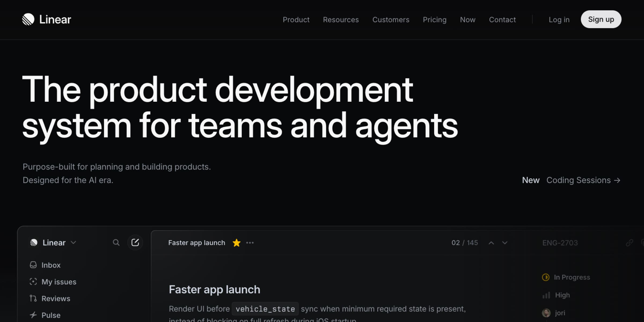The image size is (644, 322).
Task: Change assignee jori
Action: click(x=554, y=313)
